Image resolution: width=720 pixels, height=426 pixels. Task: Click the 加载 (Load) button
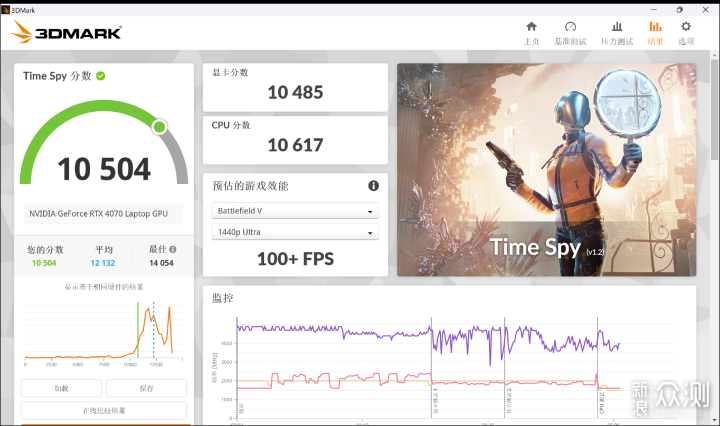click(61, 388)
